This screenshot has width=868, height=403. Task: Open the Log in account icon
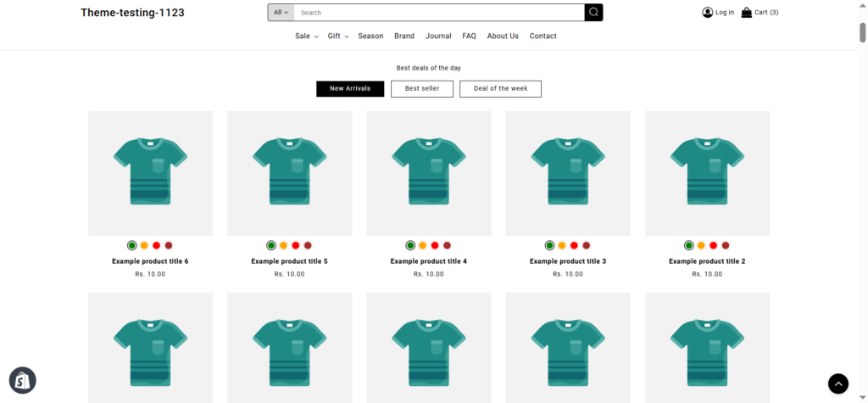tap(708, 12)
